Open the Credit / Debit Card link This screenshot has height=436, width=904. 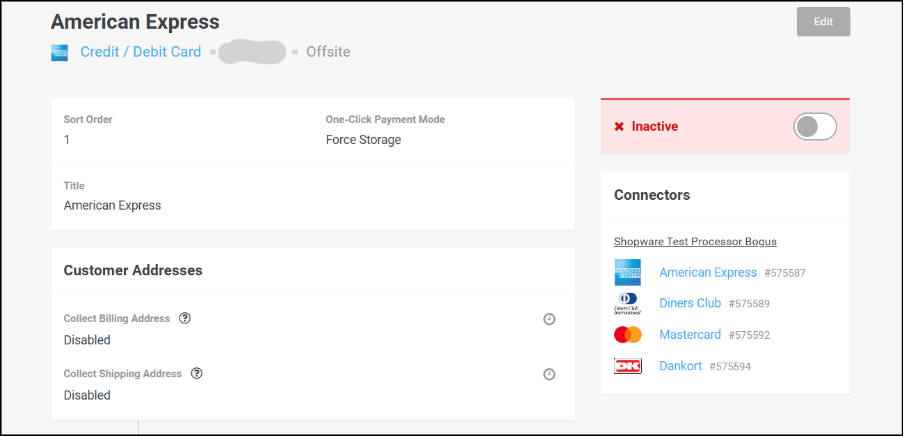141,52
